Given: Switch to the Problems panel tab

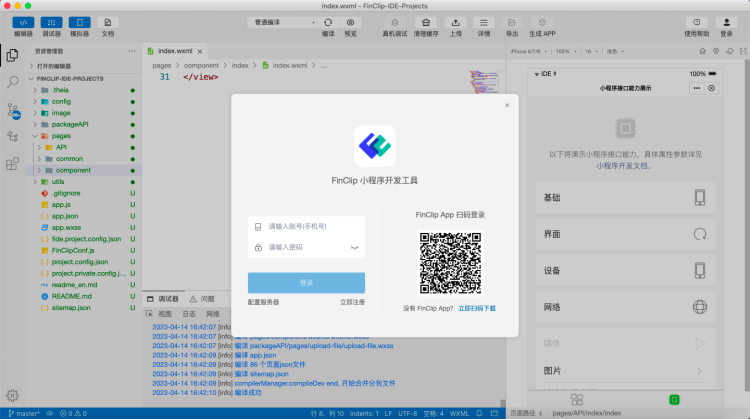Looking at the screenshot, I should 202,299.
